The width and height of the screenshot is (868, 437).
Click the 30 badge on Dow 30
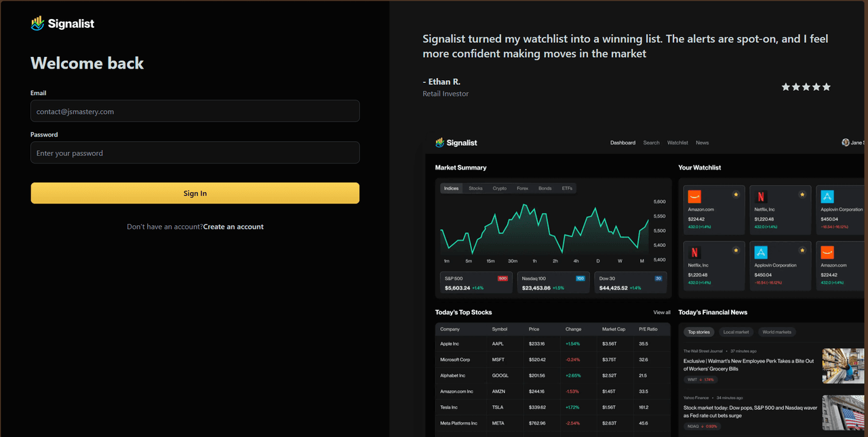[x=658, y=278]
